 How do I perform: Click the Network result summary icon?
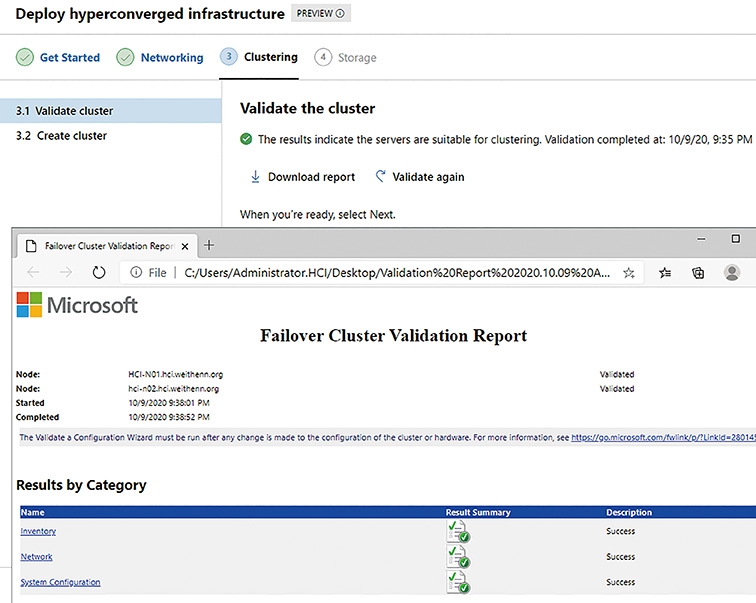pyautogui.click(x=458, y=557)
